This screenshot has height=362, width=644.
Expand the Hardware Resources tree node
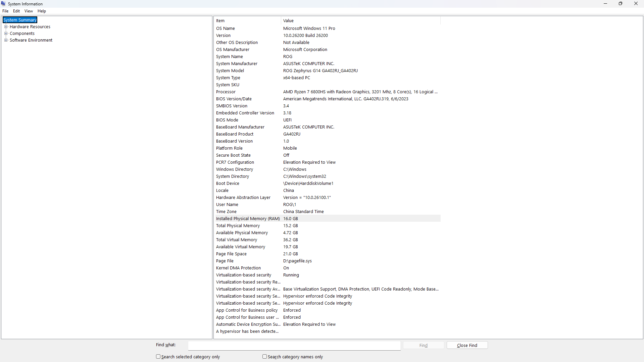6,27
